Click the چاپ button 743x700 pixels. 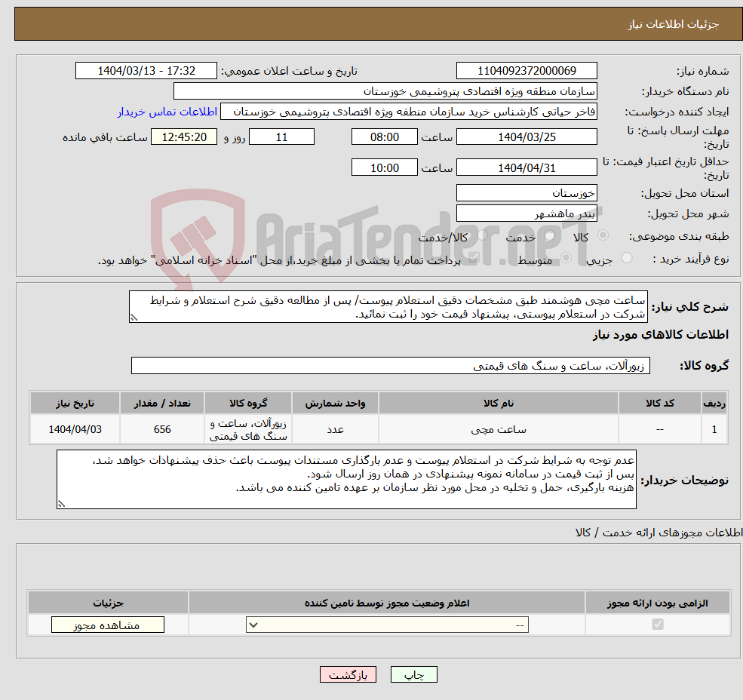pos(413,674)
